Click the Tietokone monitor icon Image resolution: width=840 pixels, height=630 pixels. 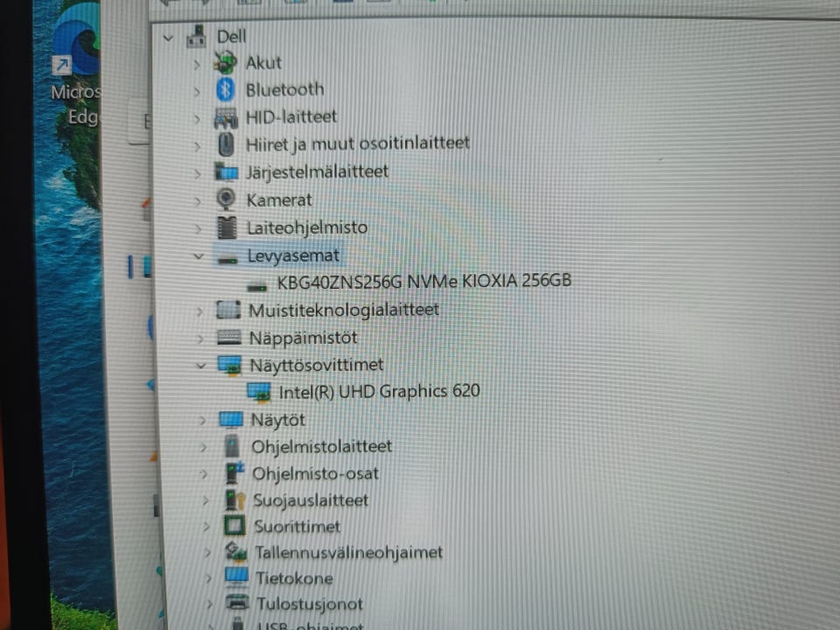tap(237, 577)
